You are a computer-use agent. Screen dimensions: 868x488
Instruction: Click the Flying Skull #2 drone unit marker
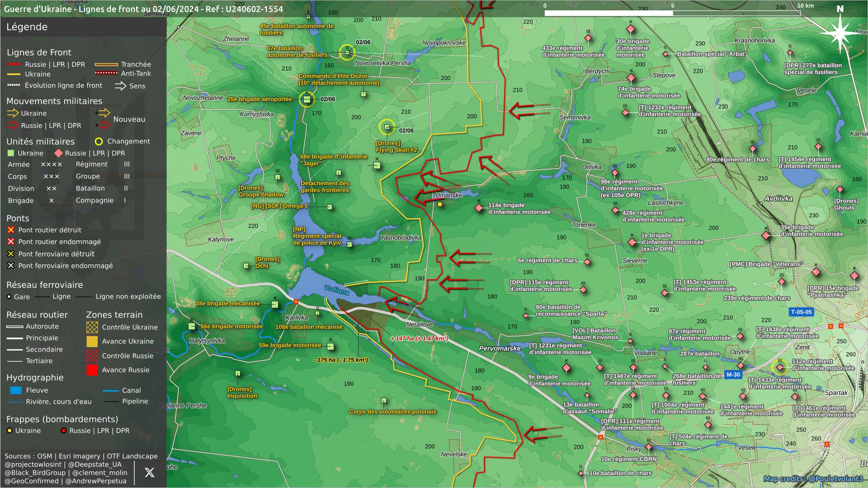387,127
